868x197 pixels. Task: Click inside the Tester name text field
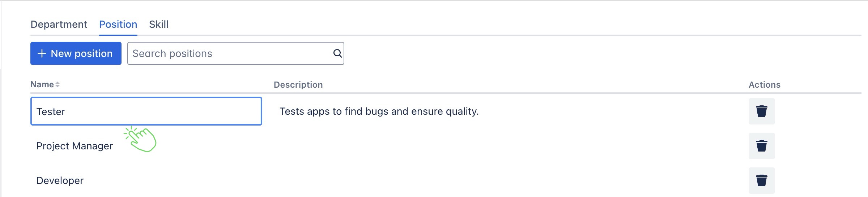[x=146, y=111]
